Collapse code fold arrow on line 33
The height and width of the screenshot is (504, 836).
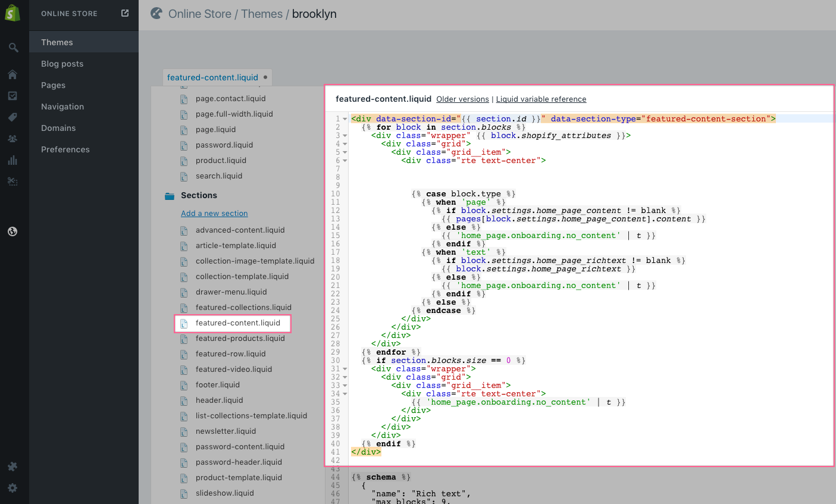(345, 386)
